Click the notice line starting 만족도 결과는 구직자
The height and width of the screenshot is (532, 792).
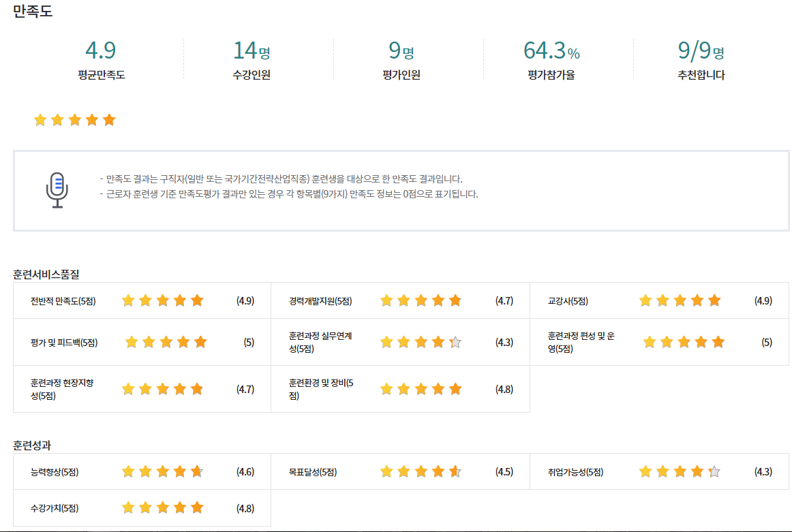click(281, 178)
